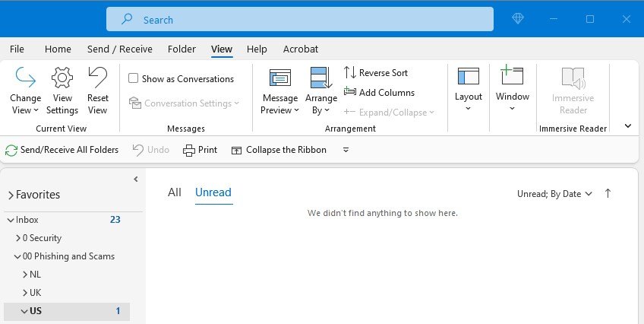Click in the Search box

[x=300, y=19]
